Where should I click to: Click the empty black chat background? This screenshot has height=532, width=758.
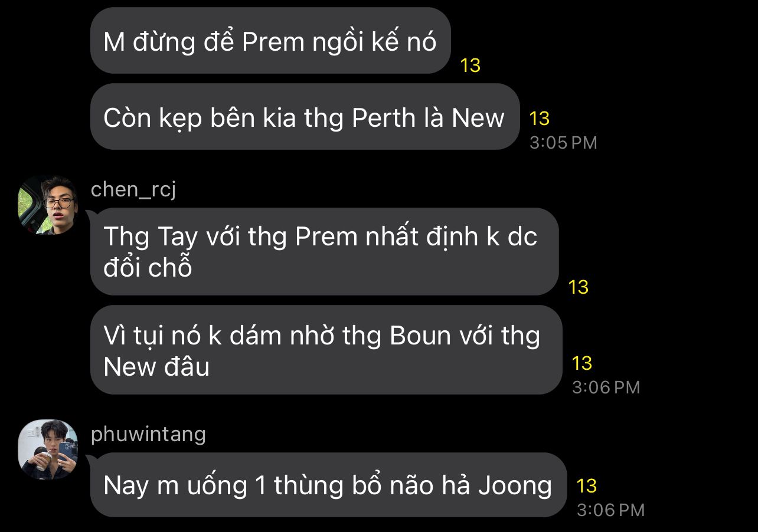point(679,236)
